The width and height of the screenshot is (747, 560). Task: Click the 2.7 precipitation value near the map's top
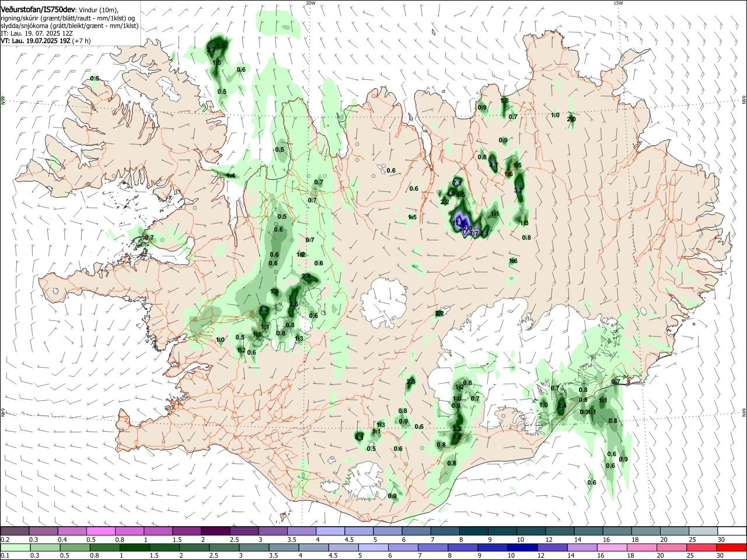[x=211, y=50]
